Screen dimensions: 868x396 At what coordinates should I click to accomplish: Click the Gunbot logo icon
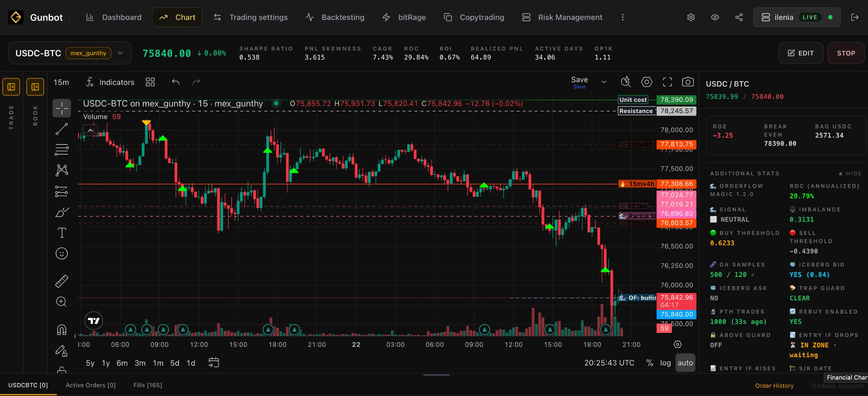tap(16, 17)
